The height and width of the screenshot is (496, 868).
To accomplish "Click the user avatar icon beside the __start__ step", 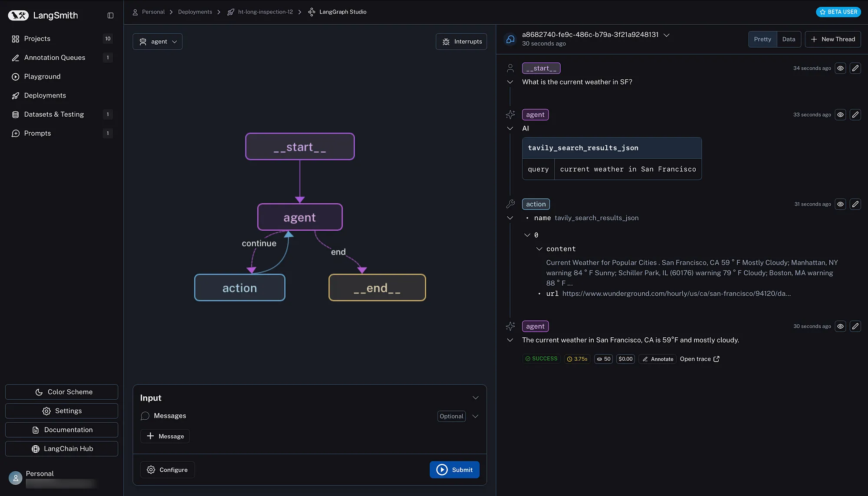I will (x=510, y=68).
